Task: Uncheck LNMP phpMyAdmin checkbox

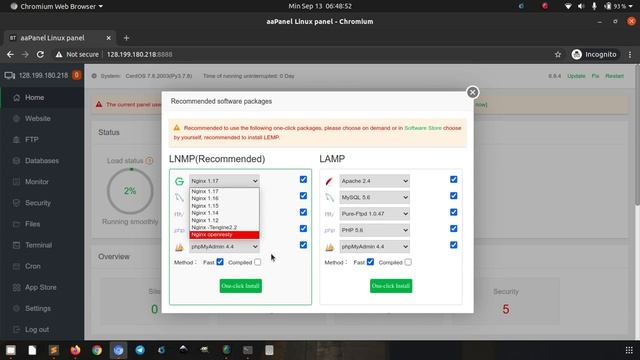Action: click(x=303, y=244)
